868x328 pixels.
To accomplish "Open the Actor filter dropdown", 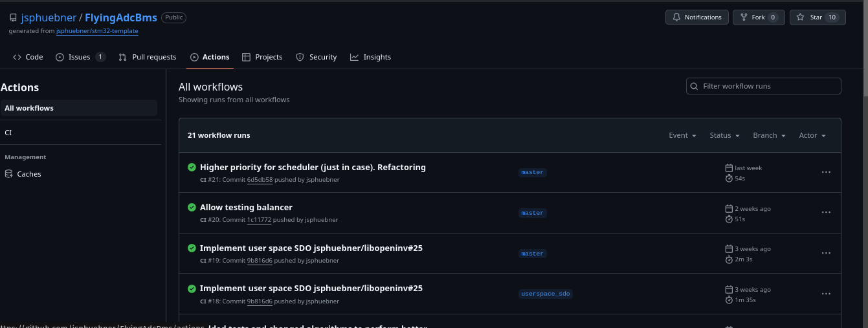I will [x=812, y=136].
